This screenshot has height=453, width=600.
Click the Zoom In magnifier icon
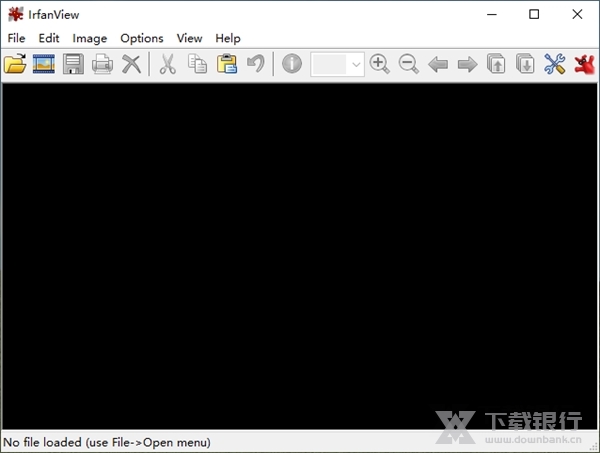click(x=380, y=65)
